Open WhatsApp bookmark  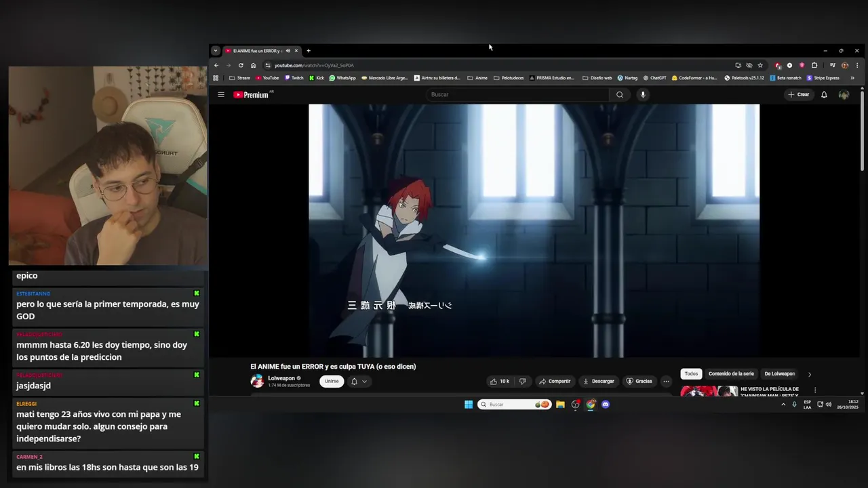[x=342, y=78]
